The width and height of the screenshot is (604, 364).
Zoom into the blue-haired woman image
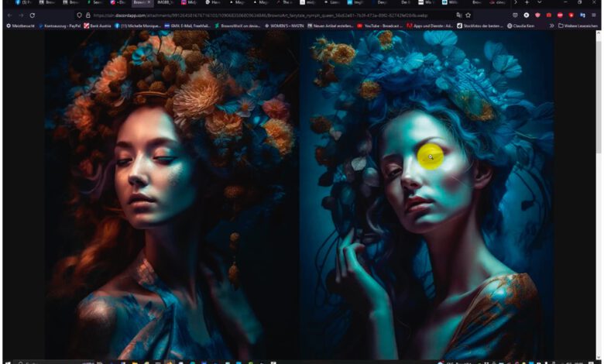point(427,195)
